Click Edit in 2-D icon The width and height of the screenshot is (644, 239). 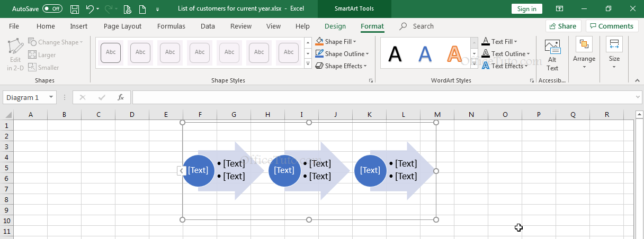[14, 54]
